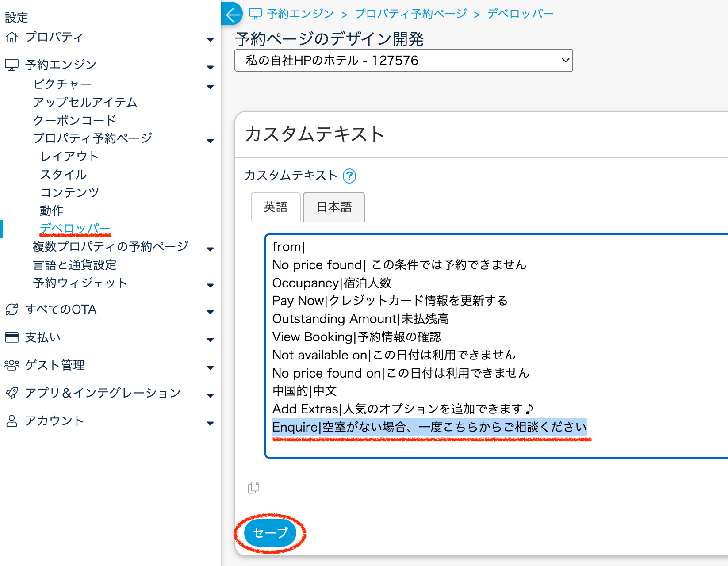Expand the 予約ウィジェット submenu arrow
The height and width of the screenshot is (566, 728).
[x=210, y=285]
